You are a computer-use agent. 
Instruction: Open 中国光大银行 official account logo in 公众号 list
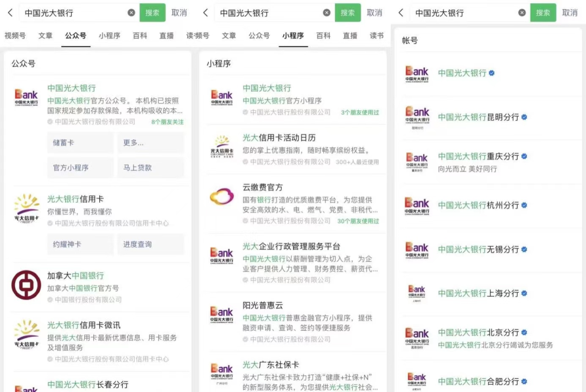click(x=26, y=98)
